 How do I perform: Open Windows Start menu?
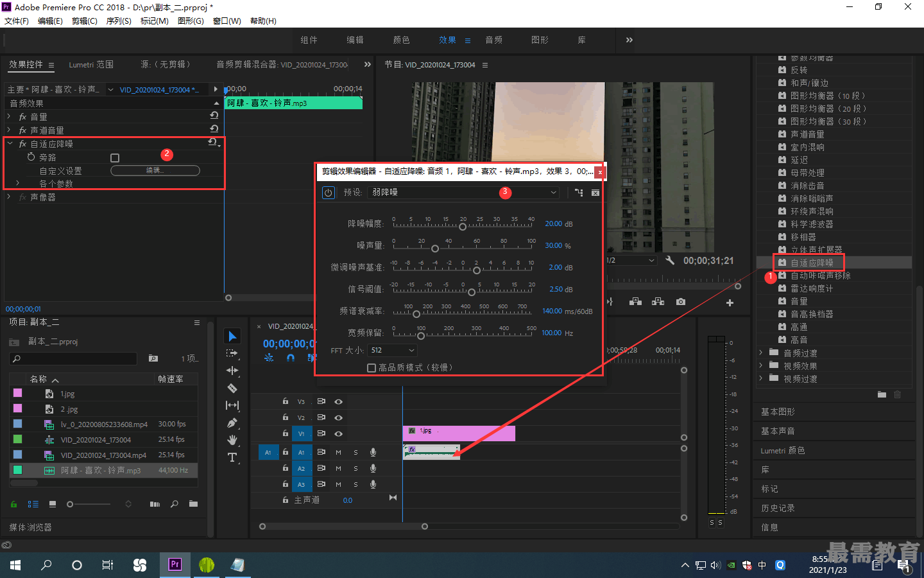tap(15, 565)
